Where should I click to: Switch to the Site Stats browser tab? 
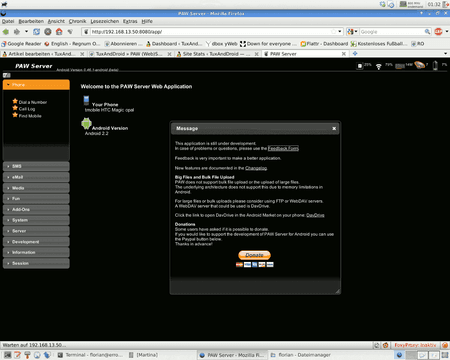pos(217,54)
